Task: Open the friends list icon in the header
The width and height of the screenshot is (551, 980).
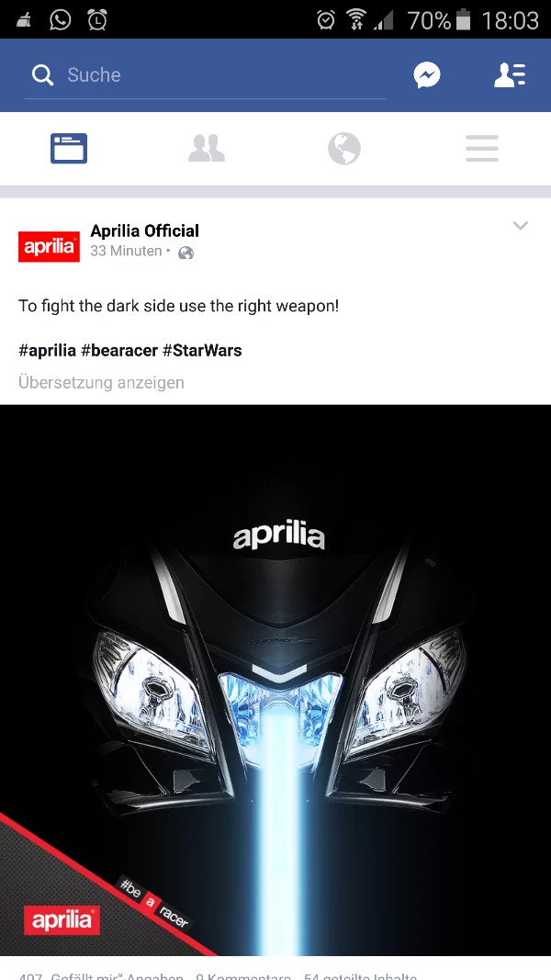Action: (x=510, y=75)
